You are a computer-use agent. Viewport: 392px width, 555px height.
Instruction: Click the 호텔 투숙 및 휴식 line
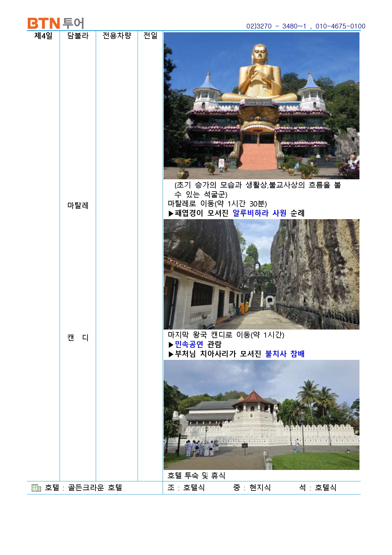point(196,475)
